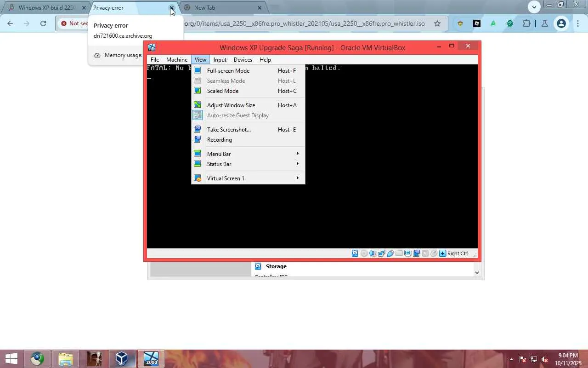This screenshot has width=588, height=368.
Task: Select Full-screen Mode menu entry
Action: 248,71
